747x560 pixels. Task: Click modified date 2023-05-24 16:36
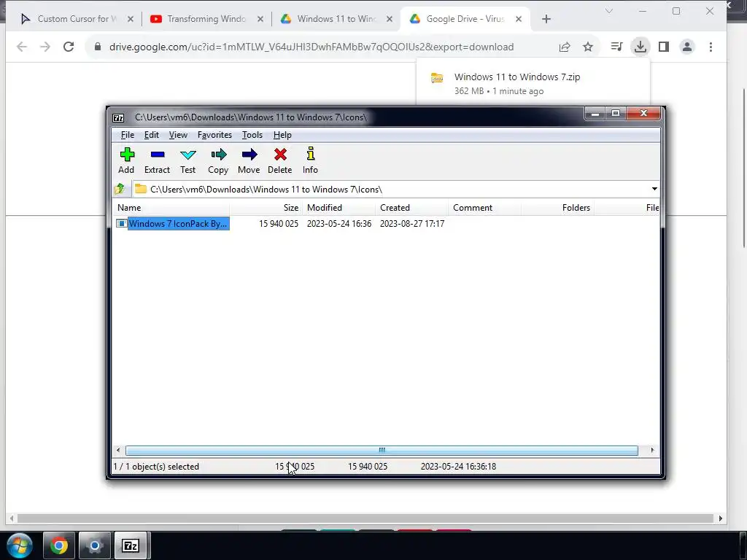338,224
